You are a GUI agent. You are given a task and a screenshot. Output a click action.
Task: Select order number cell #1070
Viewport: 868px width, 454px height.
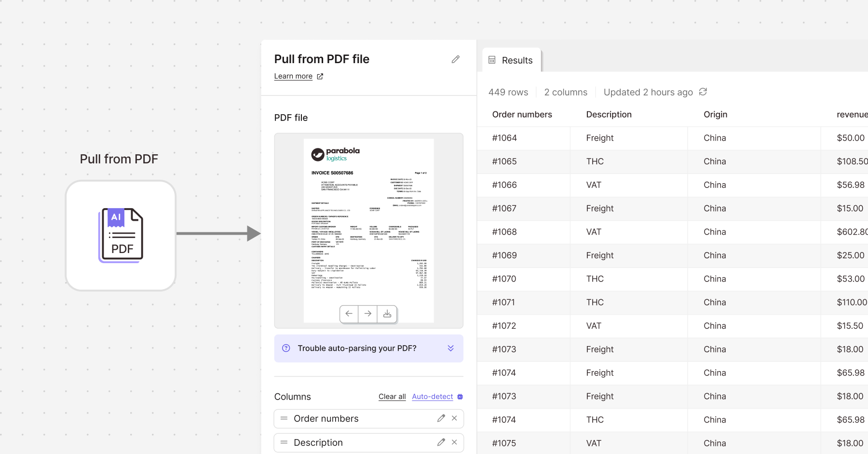(524, 279)
